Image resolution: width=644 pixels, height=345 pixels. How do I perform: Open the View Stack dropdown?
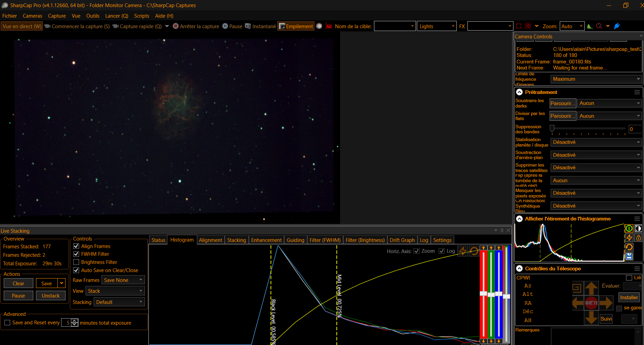pos(115,291)
